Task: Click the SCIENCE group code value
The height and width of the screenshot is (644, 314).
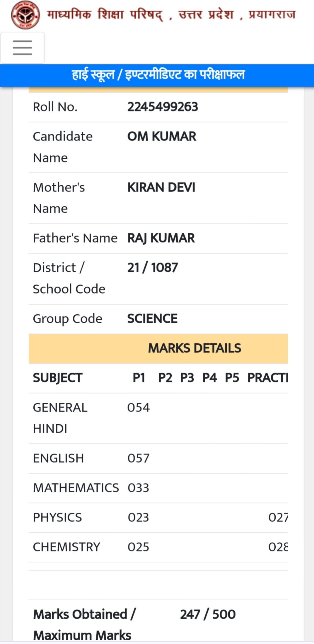Action: (x=152, y=318)
